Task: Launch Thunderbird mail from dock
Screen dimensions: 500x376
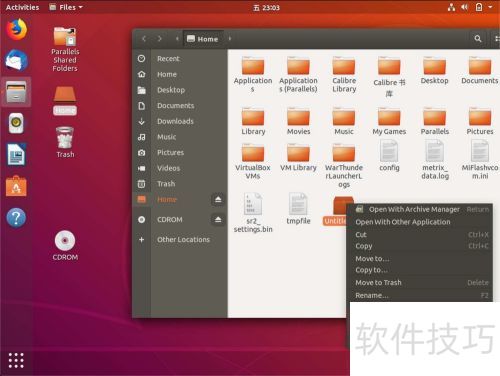Action: pyautogui.click(x=16, y=60)
